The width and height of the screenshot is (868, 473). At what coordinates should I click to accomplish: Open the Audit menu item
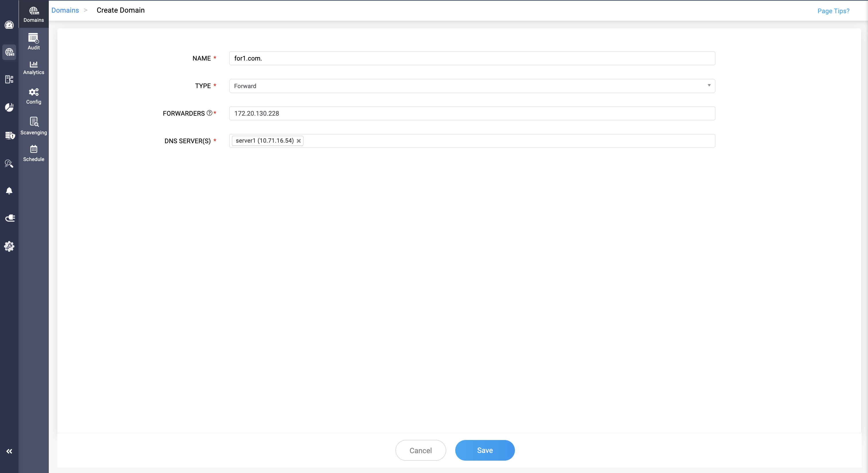pos(34,42)
